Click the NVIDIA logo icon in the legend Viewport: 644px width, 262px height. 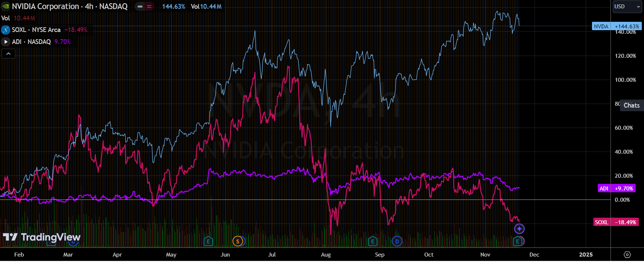6,6
